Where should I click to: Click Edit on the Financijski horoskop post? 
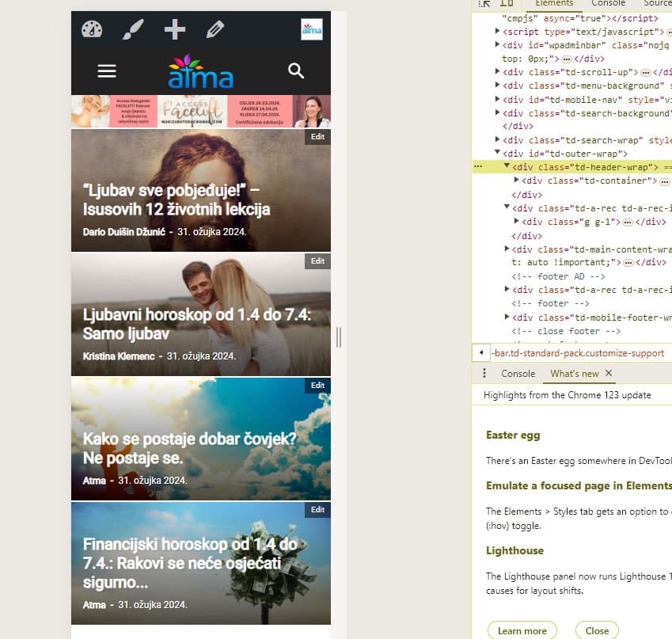click(x=317, y=510)
